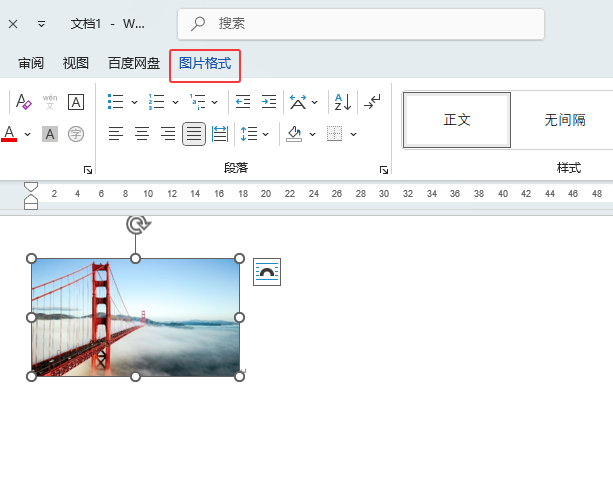Sort text with the A-Z icon

(343, 102)
